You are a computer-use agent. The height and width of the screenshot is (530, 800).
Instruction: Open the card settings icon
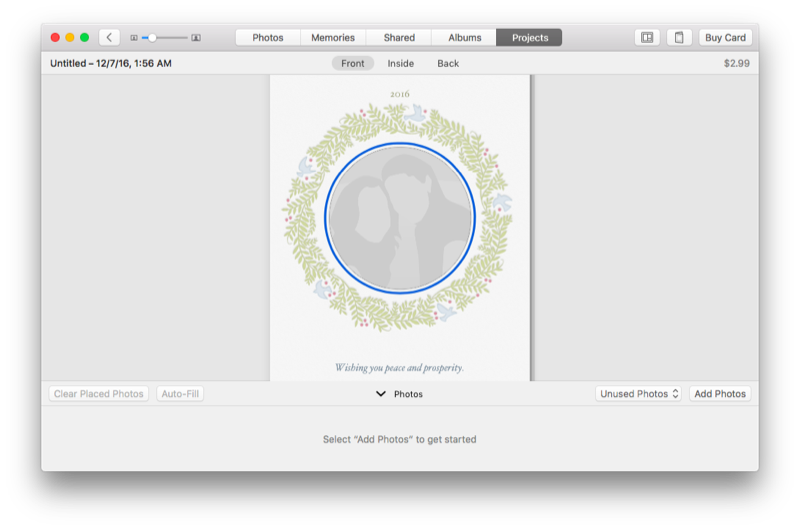click(679, 37)
